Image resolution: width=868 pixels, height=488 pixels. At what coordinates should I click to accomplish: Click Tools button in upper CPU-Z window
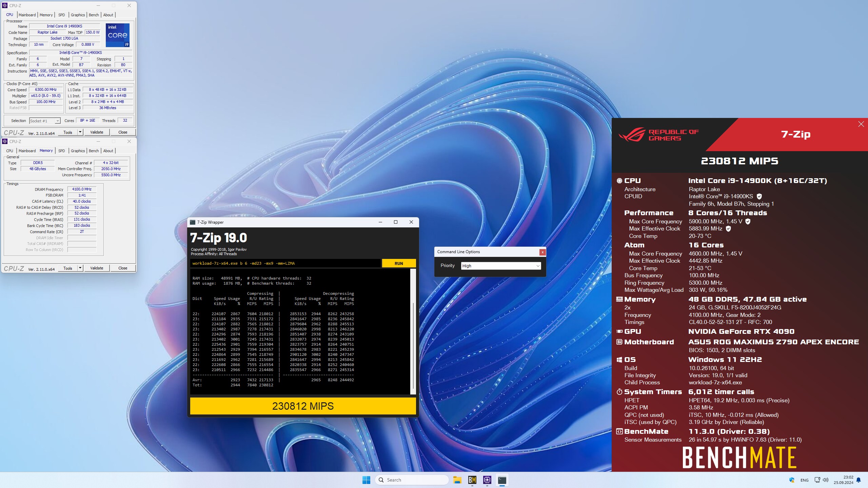click(x=68, y=132)
